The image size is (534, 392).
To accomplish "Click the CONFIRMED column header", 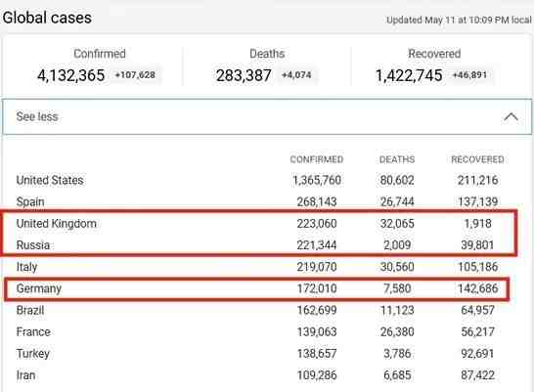I will point(317,159).
